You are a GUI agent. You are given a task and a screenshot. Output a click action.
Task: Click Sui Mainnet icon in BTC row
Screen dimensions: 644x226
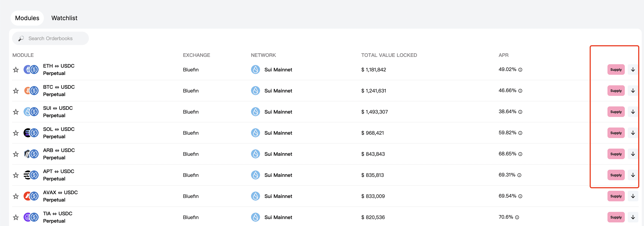[x=255, y=91]
